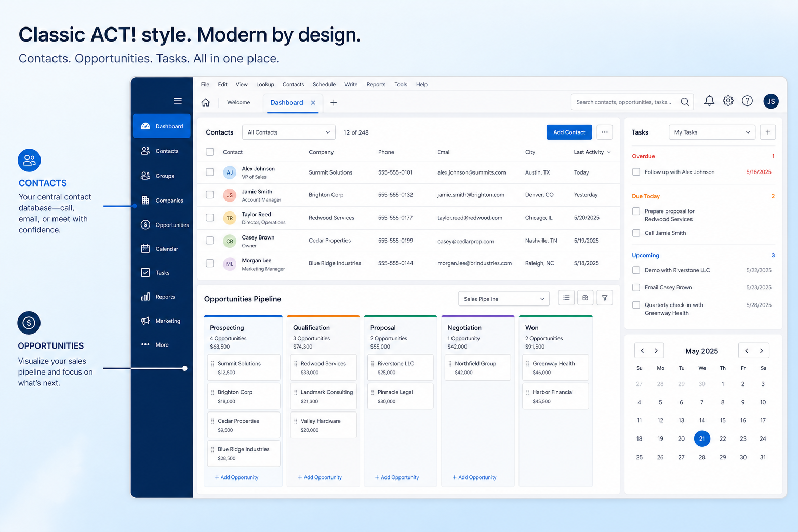
Task: Add Opportunity in Prospecting column
Action: coord(236,477)
